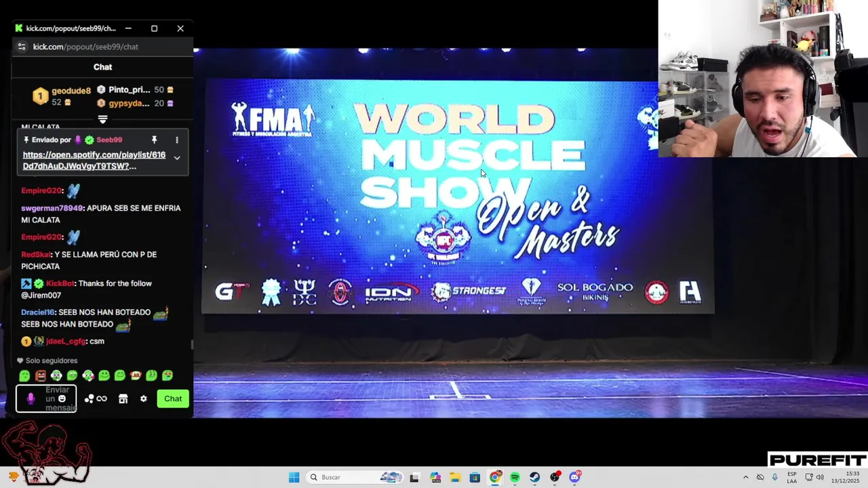This screenshot has width=868, height=488.
Task: Send the message with green Chat button
Action: pos(173,399)
